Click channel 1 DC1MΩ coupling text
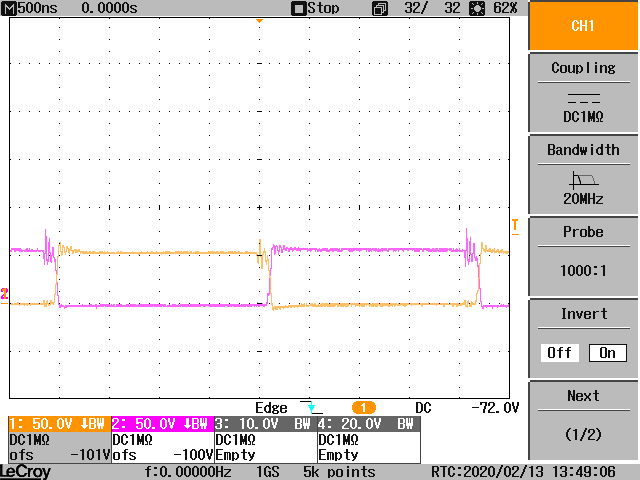Image resolution: width=640 pixels, height=480 pixels. pyautogui.click(x=29, y=440)
